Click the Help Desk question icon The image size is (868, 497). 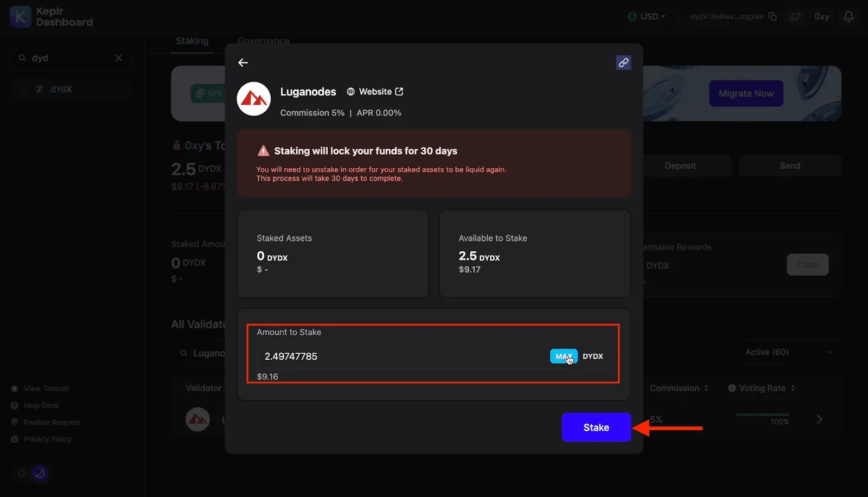click(x=15, y=405)
